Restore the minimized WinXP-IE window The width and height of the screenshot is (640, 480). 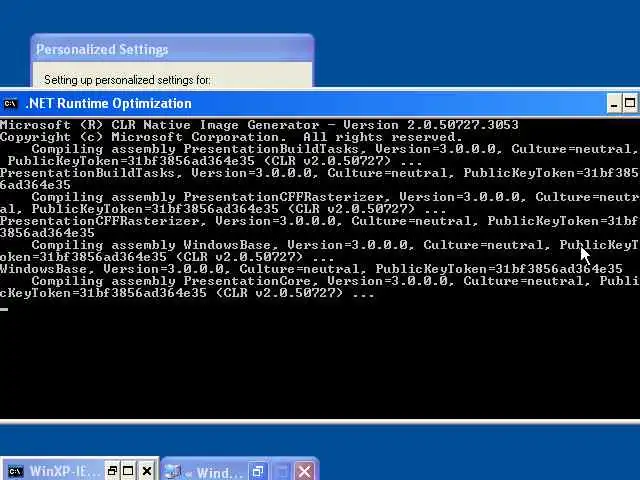(x=112, y=471)
